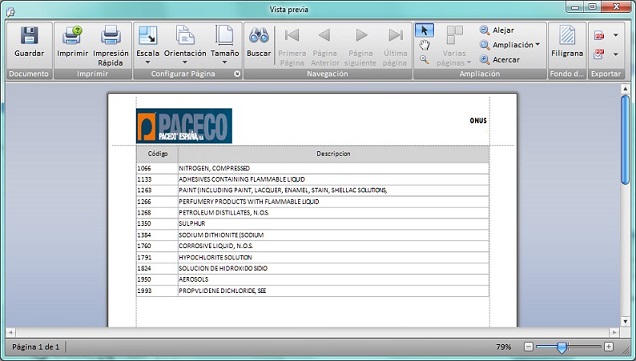Click the CORROSIVE LIQUID, N.O.S. row
This screenshot has height=361, width=636.
click(313, 246)
